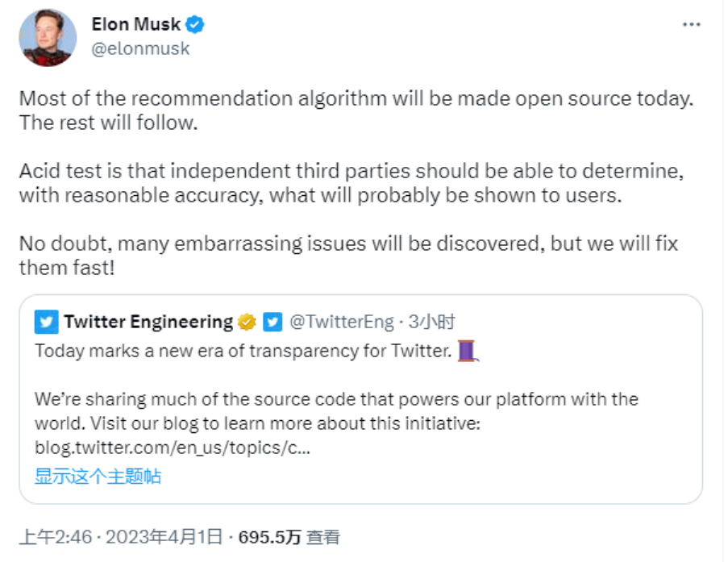Screen dimensions: 728x562
Task: Click "Today marks a new era" quoted text
Action: pos(243,352)
